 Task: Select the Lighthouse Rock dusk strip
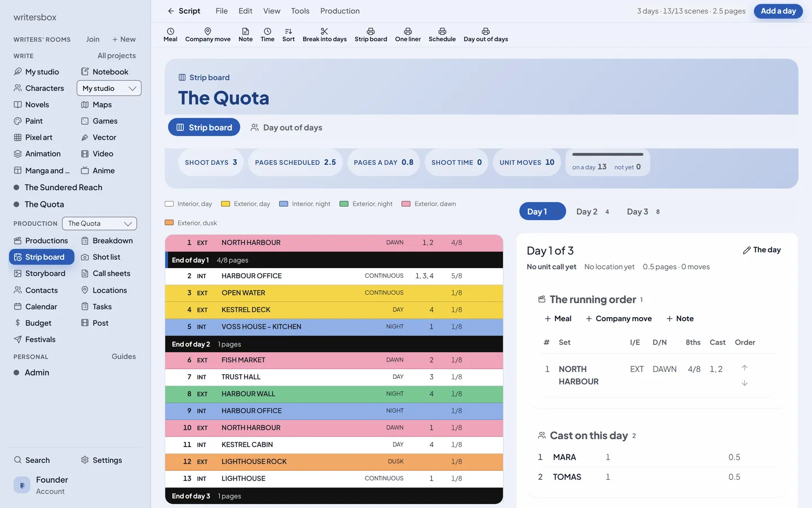point(334,462)
